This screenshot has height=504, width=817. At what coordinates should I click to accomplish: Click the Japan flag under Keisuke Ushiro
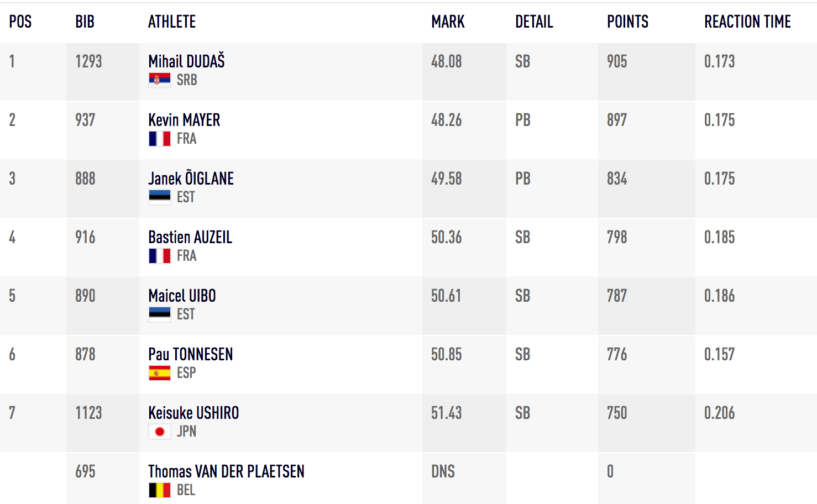pyautogui.click(x=159, y=432)
